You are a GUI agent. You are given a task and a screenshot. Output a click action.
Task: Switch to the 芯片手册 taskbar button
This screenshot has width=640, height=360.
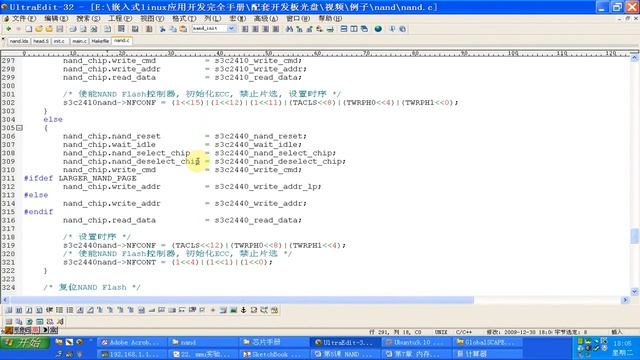tap(275, 342)
